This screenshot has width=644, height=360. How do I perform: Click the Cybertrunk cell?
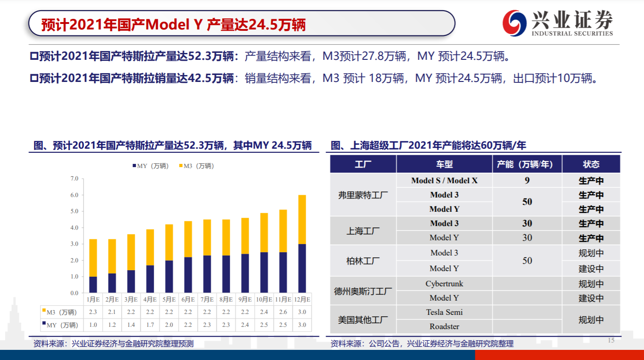coord(445,284)
